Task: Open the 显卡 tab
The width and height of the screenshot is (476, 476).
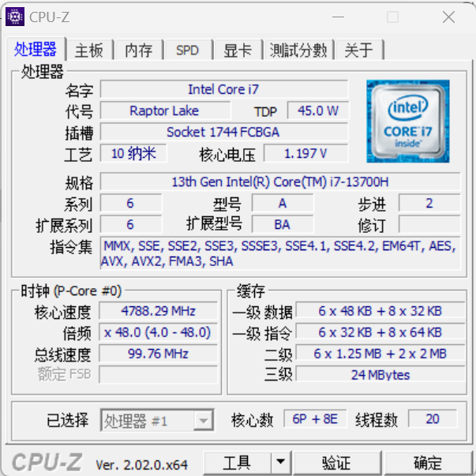Action: (x=238, y=50)
